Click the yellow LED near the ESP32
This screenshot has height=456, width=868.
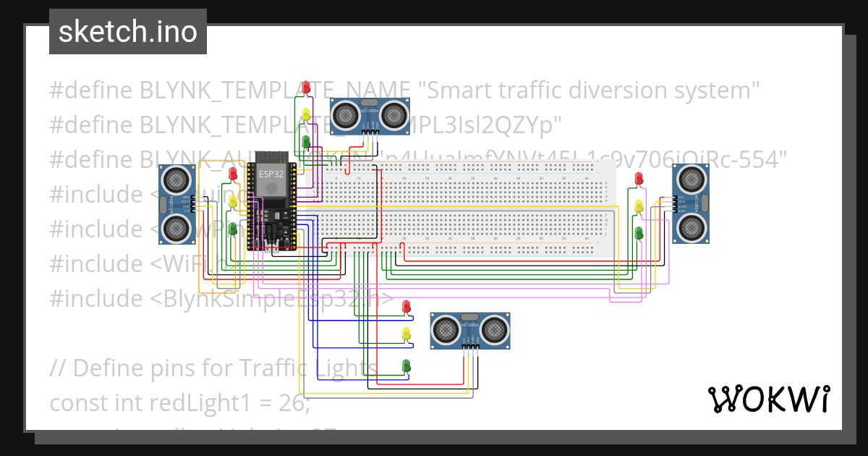point(231,200)
